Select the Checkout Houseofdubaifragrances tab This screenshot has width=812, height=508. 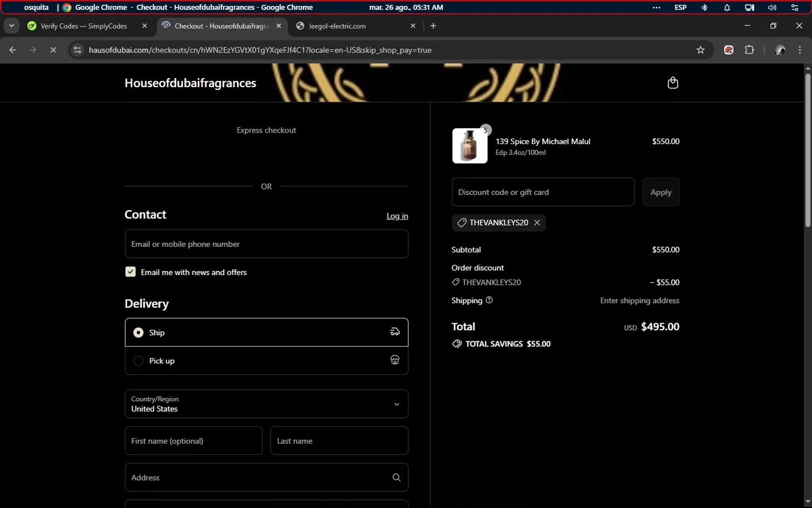(x=221, y=25)
